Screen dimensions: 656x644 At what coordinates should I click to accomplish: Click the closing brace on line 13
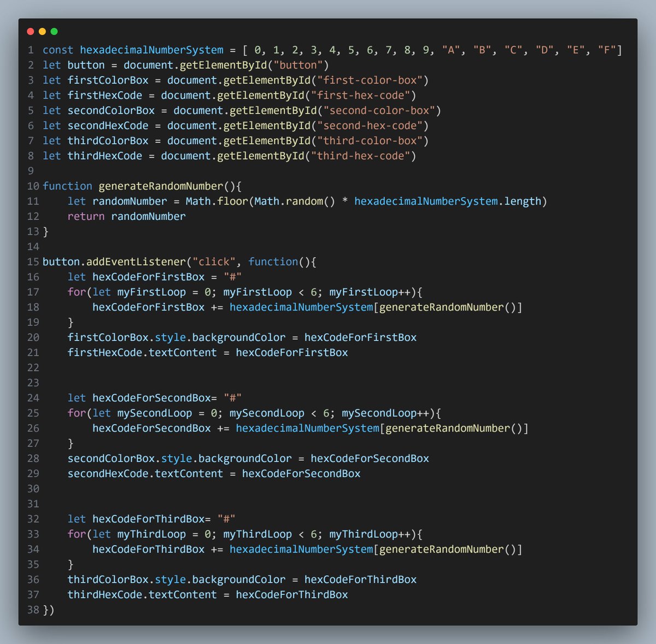click(45, 232)
